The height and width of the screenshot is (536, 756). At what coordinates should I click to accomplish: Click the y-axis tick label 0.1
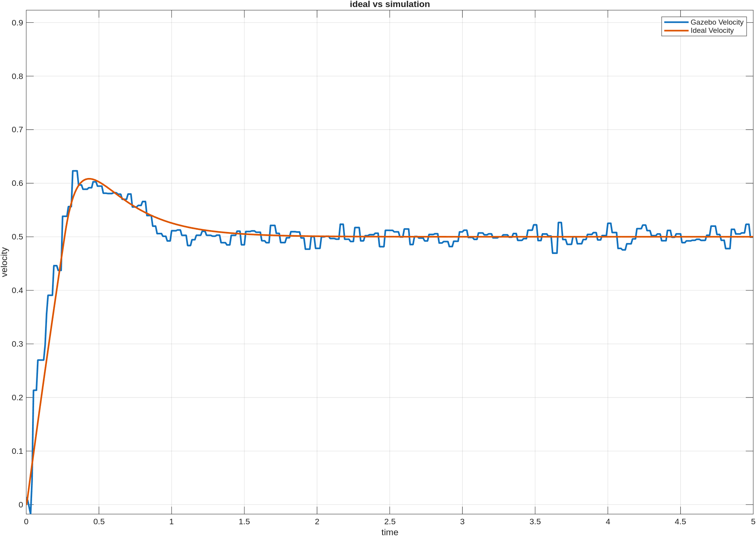click(x=17, y=451)
